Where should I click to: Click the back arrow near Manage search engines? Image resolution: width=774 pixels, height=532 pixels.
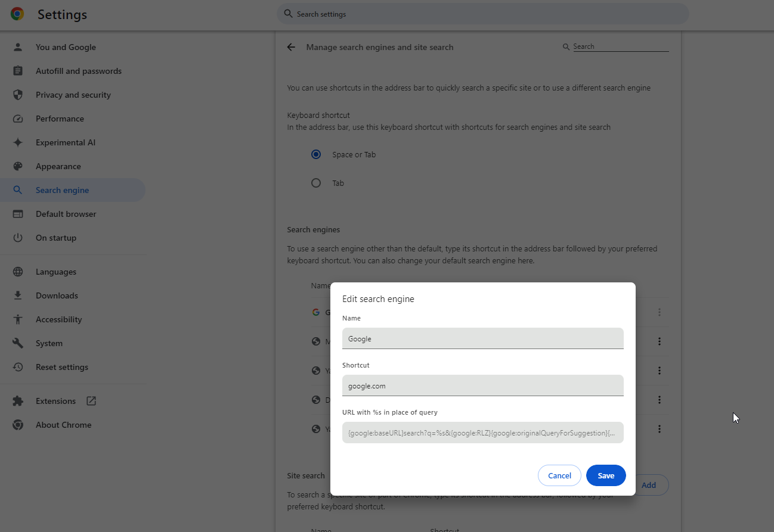coord(291,47)
